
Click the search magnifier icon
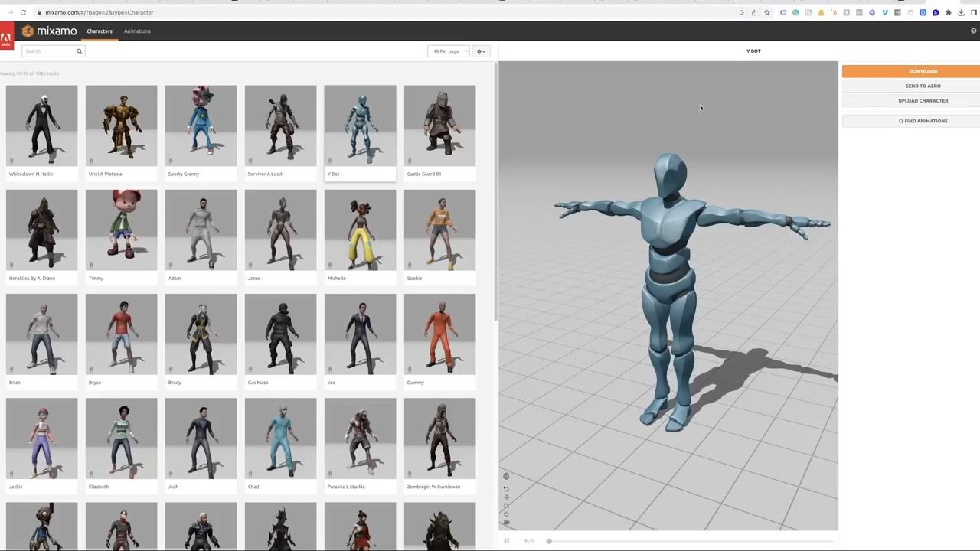(79, 51)
